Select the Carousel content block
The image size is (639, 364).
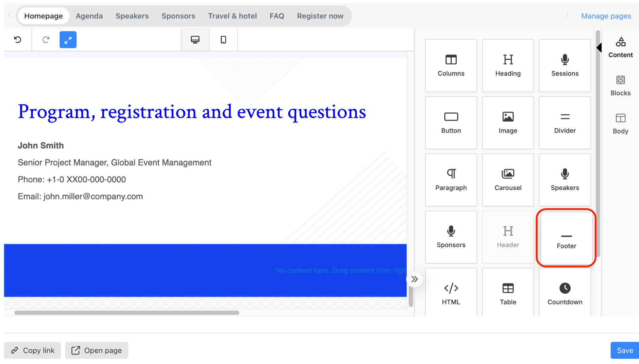(x=508, y=180)
